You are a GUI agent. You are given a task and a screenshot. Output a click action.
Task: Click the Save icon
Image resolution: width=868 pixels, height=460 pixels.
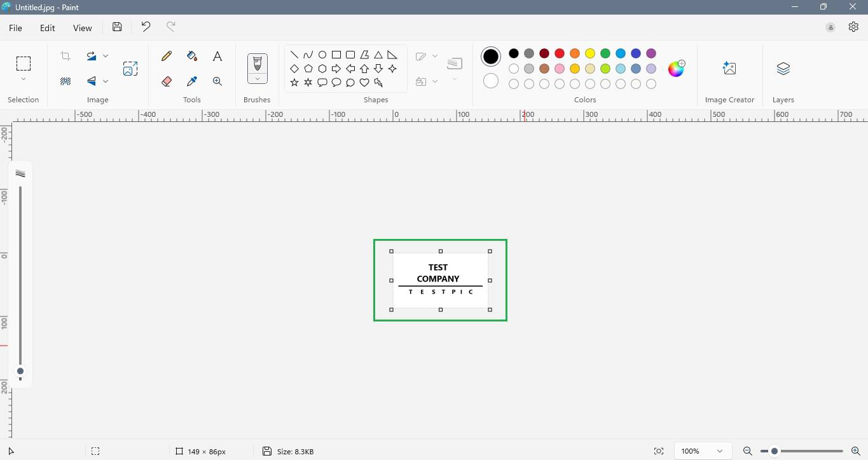point(117,27)
